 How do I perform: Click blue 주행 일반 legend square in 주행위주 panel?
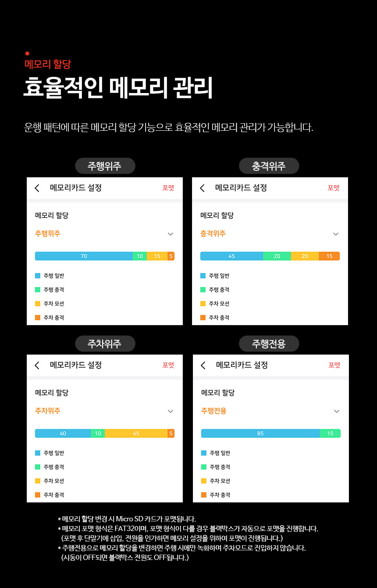38,276
